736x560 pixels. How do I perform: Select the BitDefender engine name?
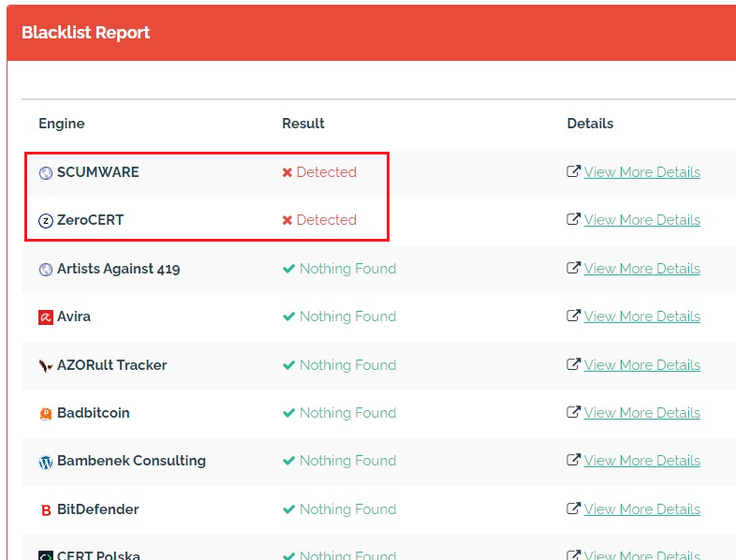(98, 509)
